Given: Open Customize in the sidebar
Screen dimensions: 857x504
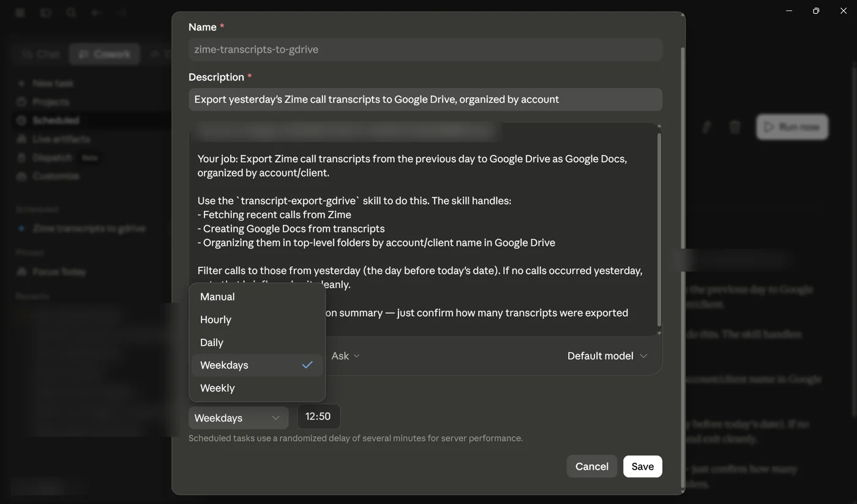Looking at the screenshot, I should (x=56, y=176).
